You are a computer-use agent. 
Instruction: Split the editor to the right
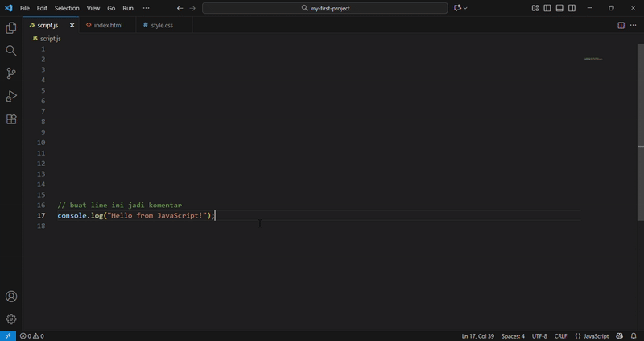pyautogui.click(x=621, y=25)
